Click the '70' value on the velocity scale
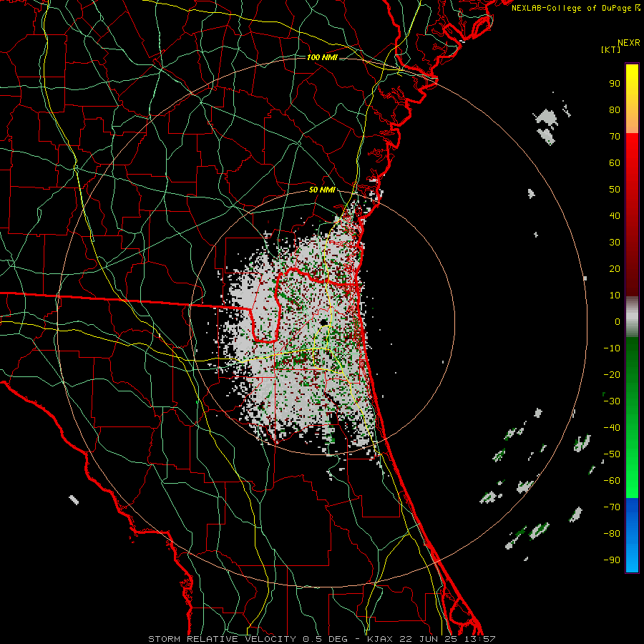 [x=615, y=137]
